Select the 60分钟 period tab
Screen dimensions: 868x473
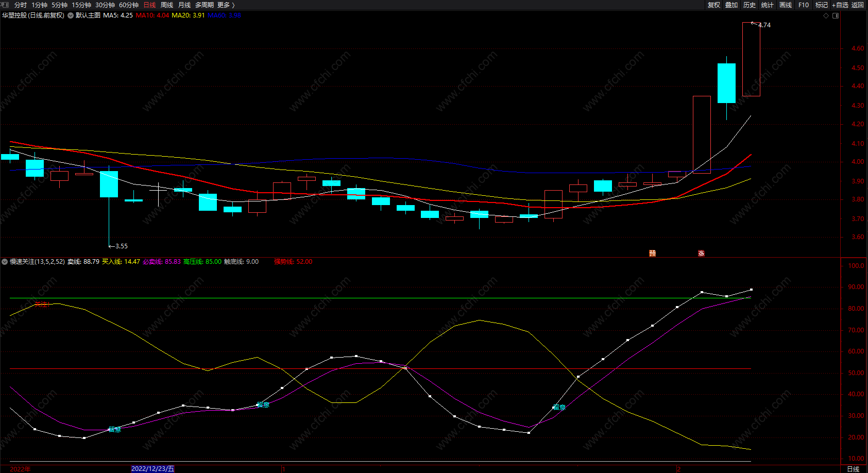(x=129, y=5)
